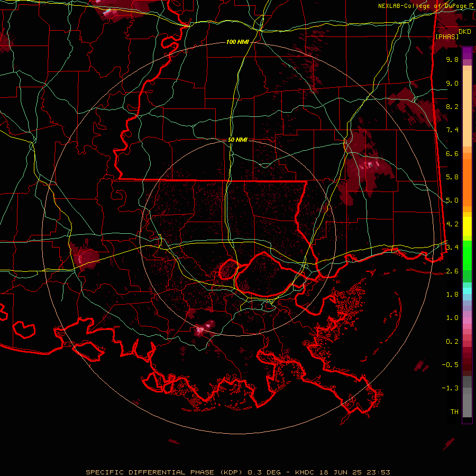476x476 pixels.
Task: Pick the cyan band near 1.8 on scale
Action: (467, 291)
